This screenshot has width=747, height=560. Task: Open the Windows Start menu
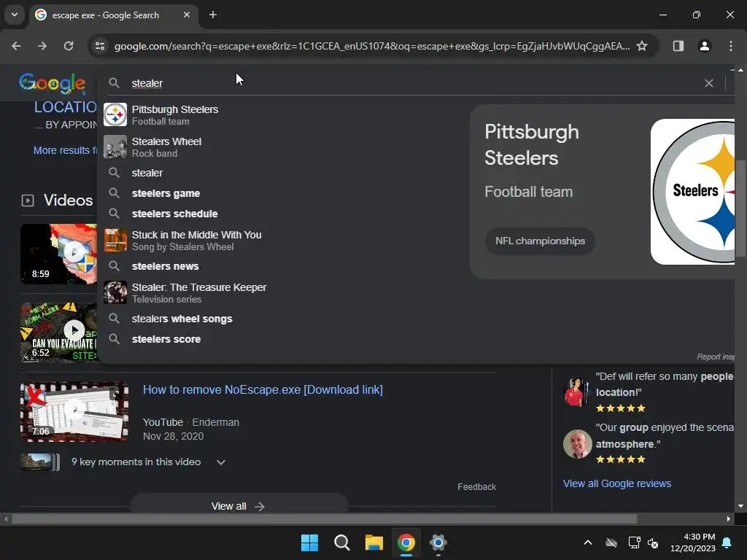pyautogui.click(x=309, y=542)
